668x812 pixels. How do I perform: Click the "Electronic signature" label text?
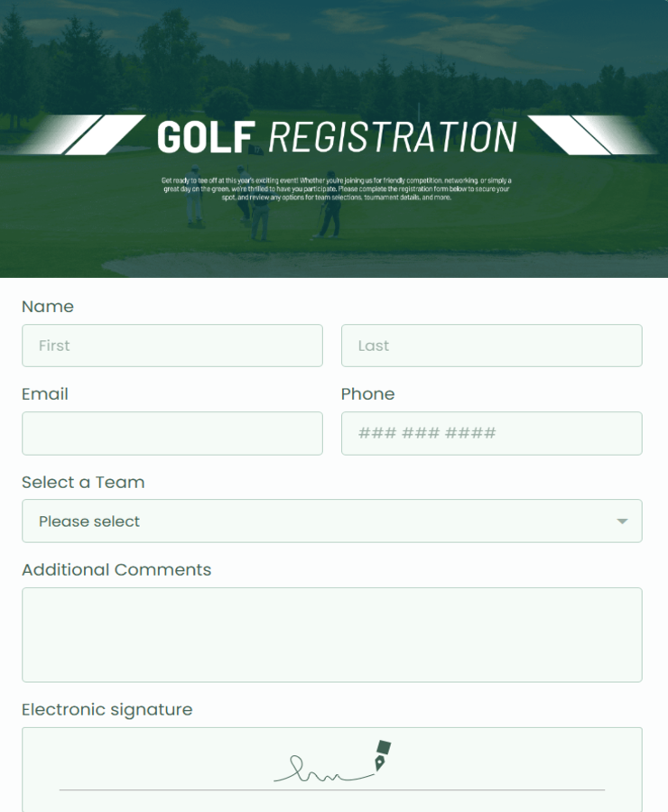click(107, 710)
